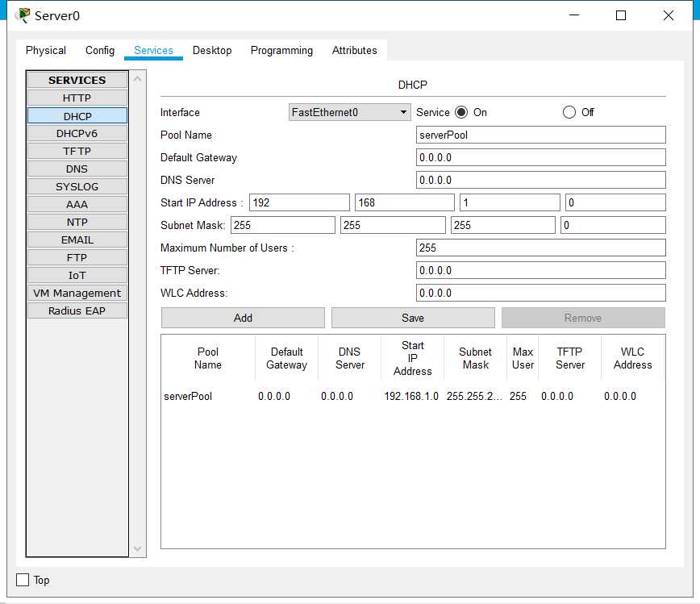Image resolution: width=700 pixels, height=604 pixels.
Task: Select HTTP in services list
Action: tap(77, 98)
